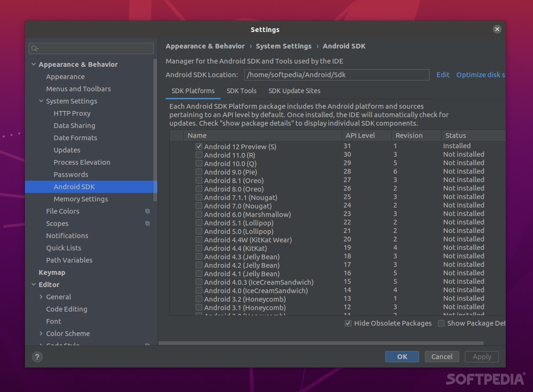Click the sidebar vertical scrollbar

pos(155,130)
